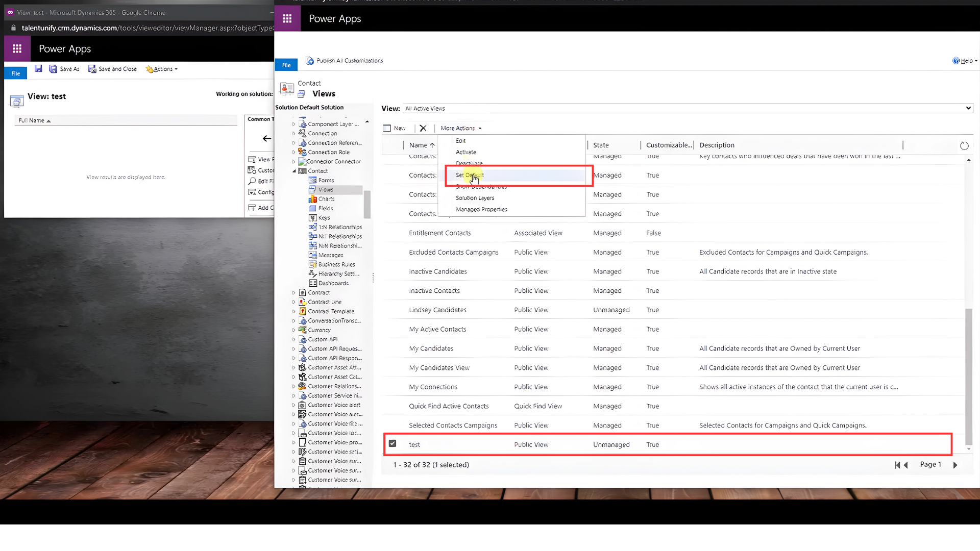Click the address bar URL in Chrome window
The height and width of the screenshot is (551, 980).
[147, 28]
